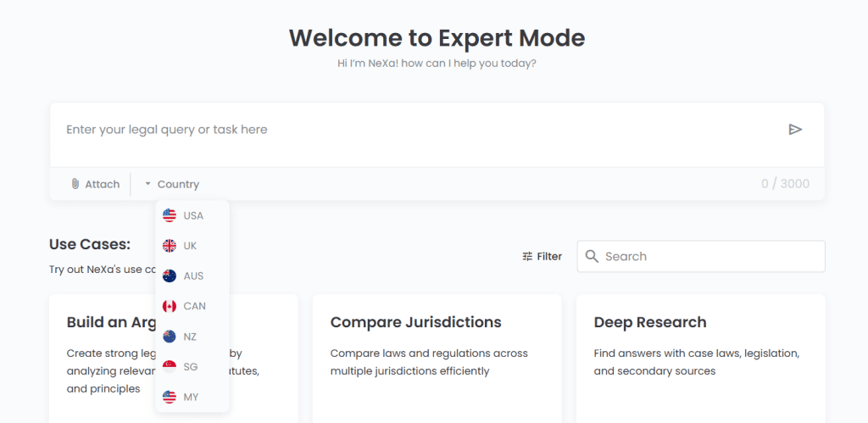Click the paperclip Attach icon
The height and width of the screenshot is (423, 868).
click(x=75, y=184)
